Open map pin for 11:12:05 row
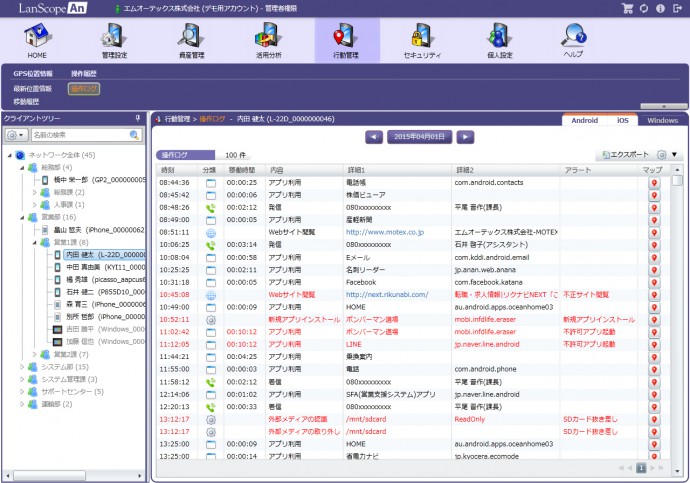Image resolution: width=690 pixels, height=483 pixels. point(654,344)
